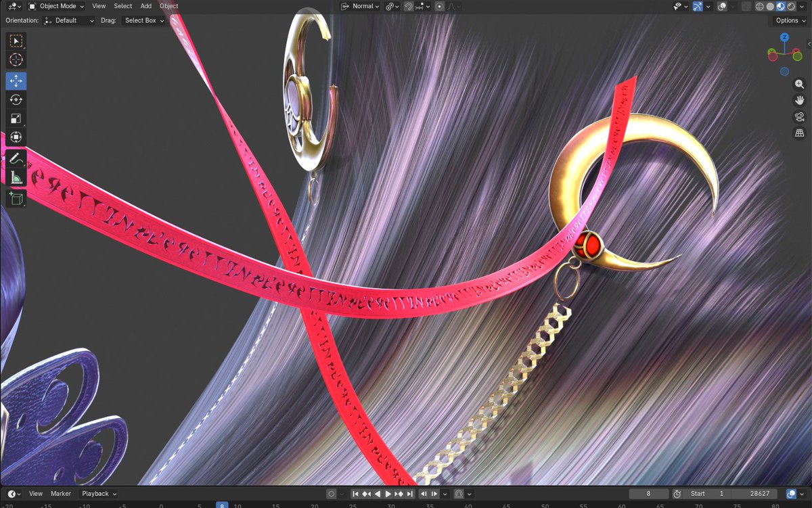Open the Object menu
This screenshot has width=812, height=508.
[169, 6]
